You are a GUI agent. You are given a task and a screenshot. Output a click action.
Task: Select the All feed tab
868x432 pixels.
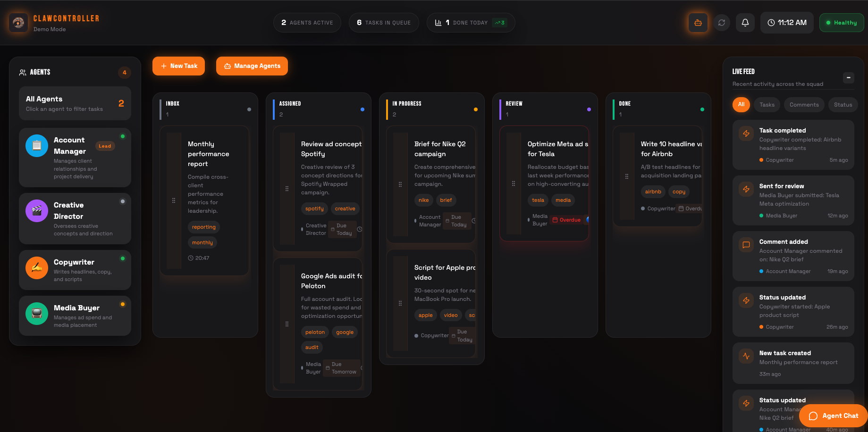(741, 104)
